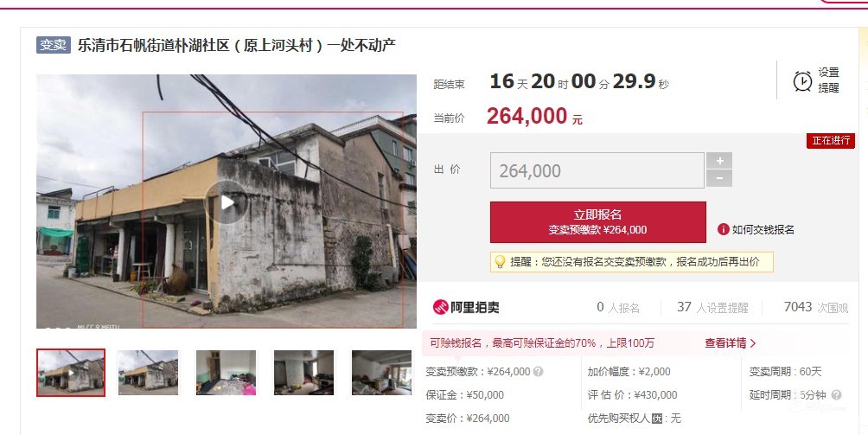Click the alarm clock reminder icon
This screenshot has height=435, width=868.
click(802, 80)
